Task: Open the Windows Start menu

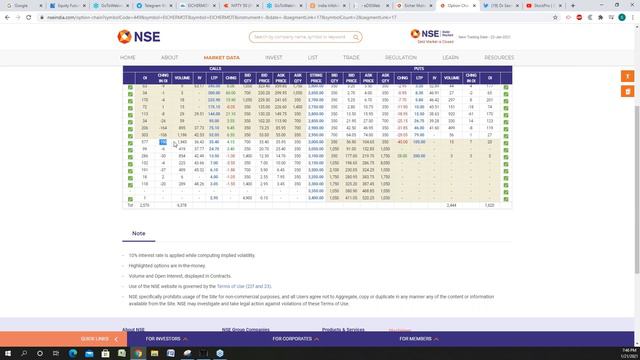Action: (x=7, y=353)
